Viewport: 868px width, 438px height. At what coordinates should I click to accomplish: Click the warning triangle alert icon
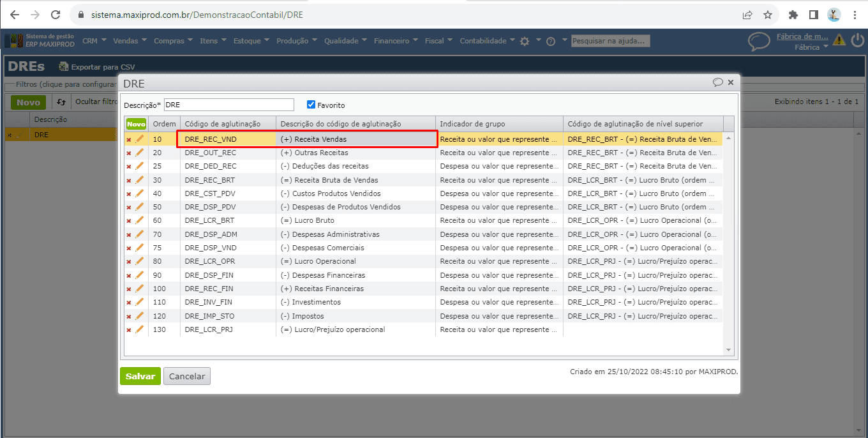839,40
